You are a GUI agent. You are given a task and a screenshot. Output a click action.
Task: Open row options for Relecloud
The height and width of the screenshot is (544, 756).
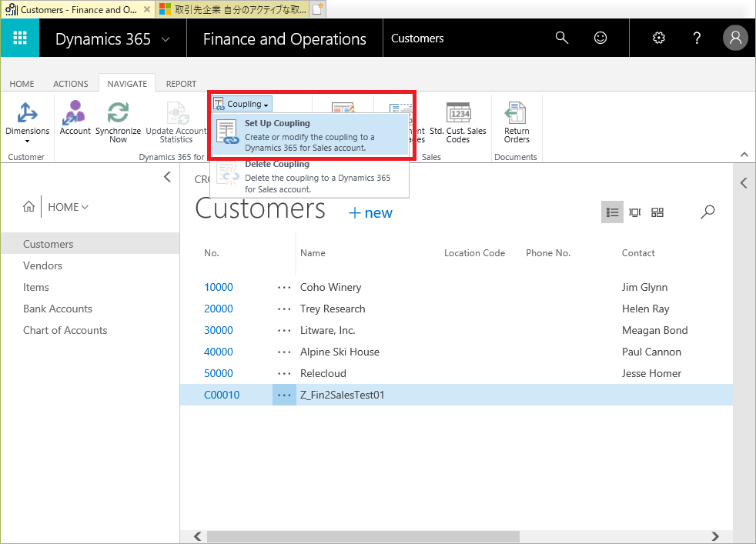point(285,374)
